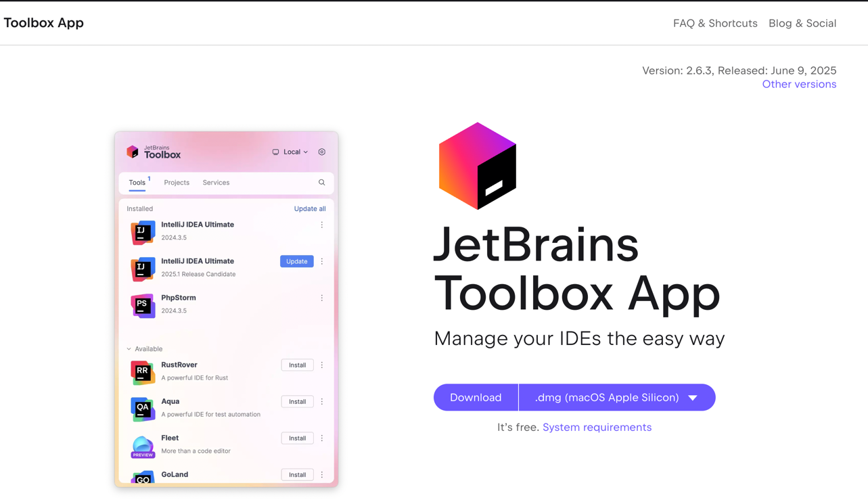This screenshot has height=502, width=868.
Task: Open FAQ & Shortcuts in the header
Action: click(x=714, y=23)
